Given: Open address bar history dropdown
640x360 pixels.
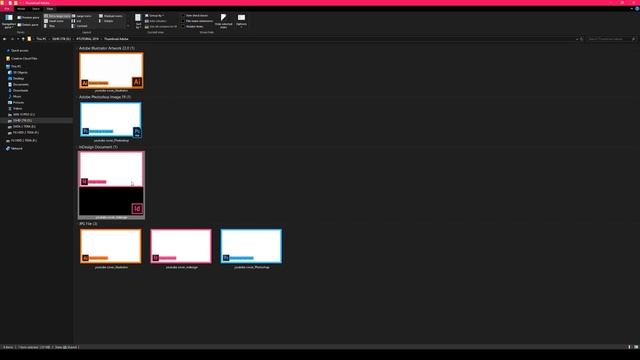Looking at the screenshot, I should coord(577,39).
